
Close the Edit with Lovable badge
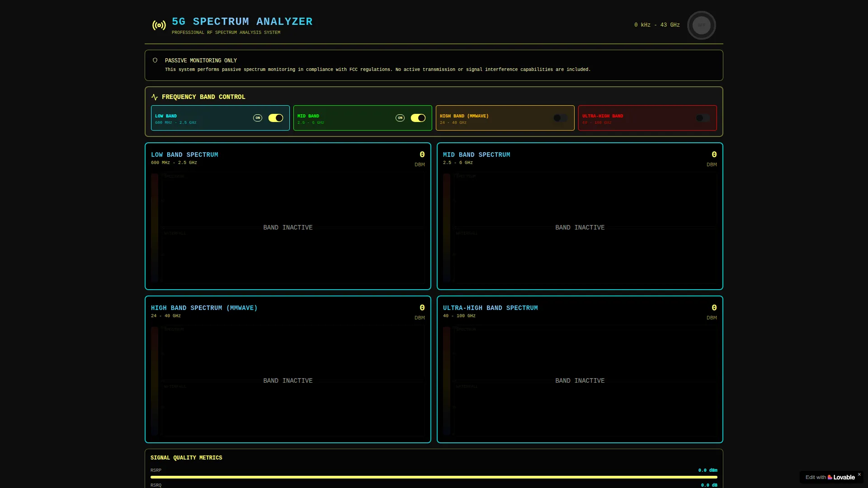click(x=859, y=474)
